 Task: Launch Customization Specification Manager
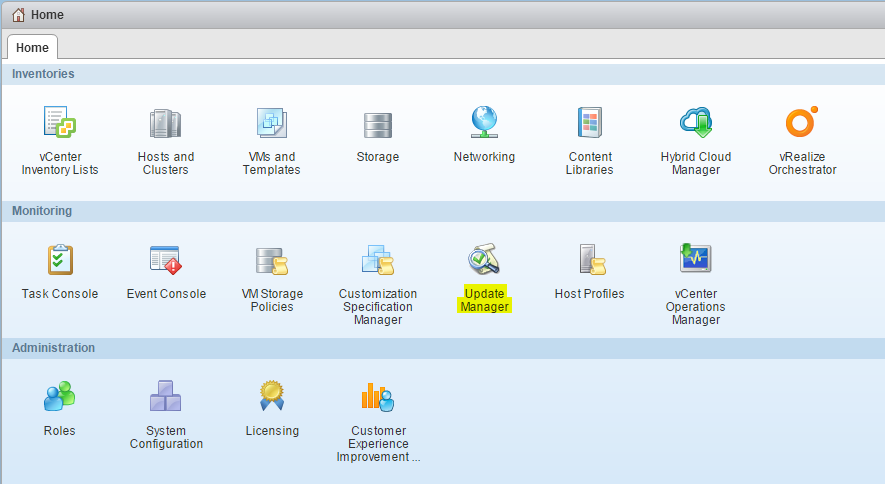click(x=378, y=260)
